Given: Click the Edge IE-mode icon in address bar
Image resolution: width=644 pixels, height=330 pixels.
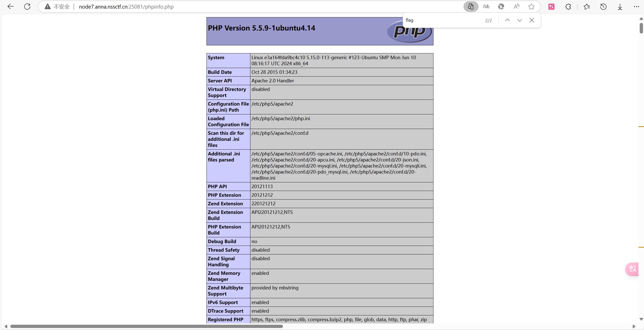Looking at the screenshot, I should [501, 7].
